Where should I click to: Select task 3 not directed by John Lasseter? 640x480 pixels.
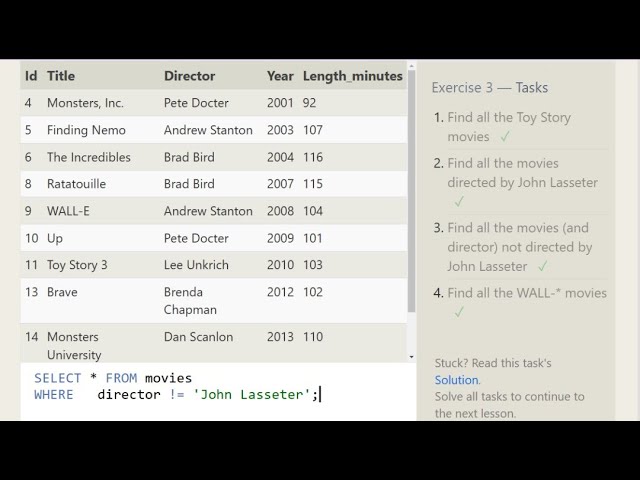[520, 247]
